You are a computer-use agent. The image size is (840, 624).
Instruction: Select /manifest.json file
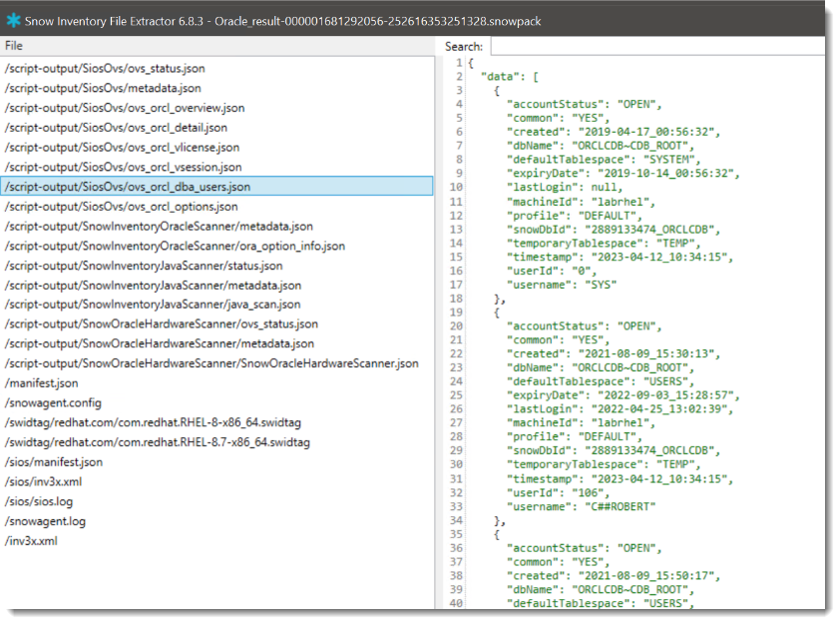coord(41,383)
